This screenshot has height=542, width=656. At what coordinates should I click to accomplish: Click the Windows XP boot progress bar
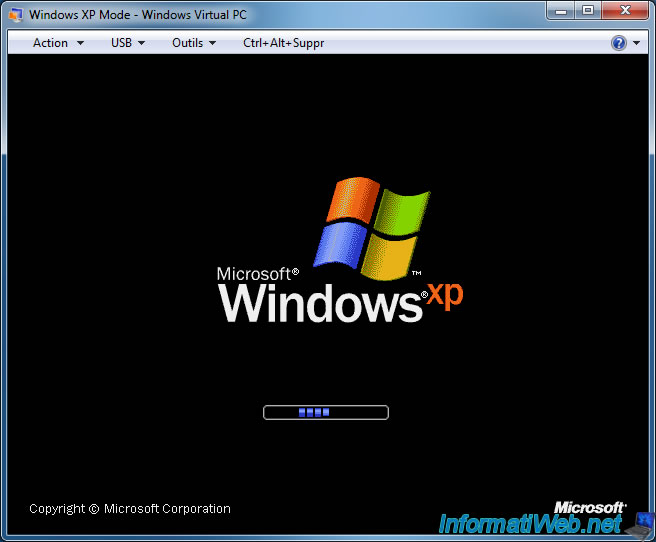coord(325,412)
